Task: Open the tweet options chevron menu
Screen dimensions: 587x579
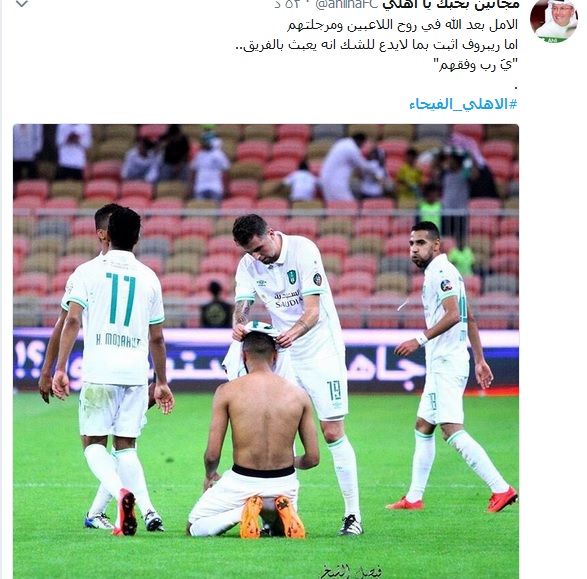Action: click(22, 4)
